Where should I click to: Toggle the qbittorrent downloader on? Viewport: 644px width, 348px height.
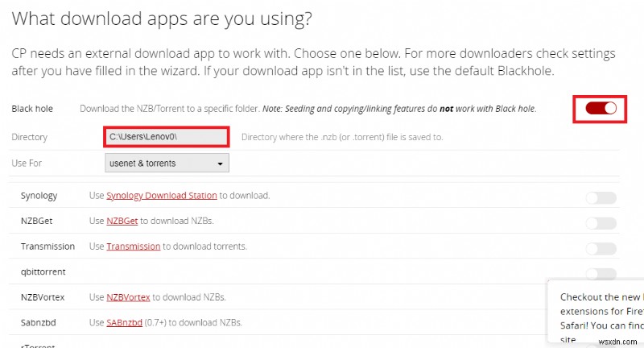click(x=601, y=273)
